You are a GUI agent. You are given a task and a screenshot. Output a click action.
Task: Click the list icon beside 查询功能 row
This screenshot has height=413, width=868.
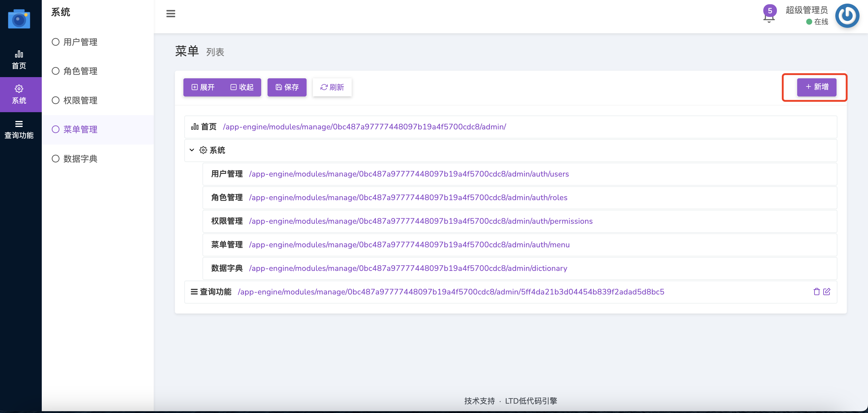click(x=194, y=292)
